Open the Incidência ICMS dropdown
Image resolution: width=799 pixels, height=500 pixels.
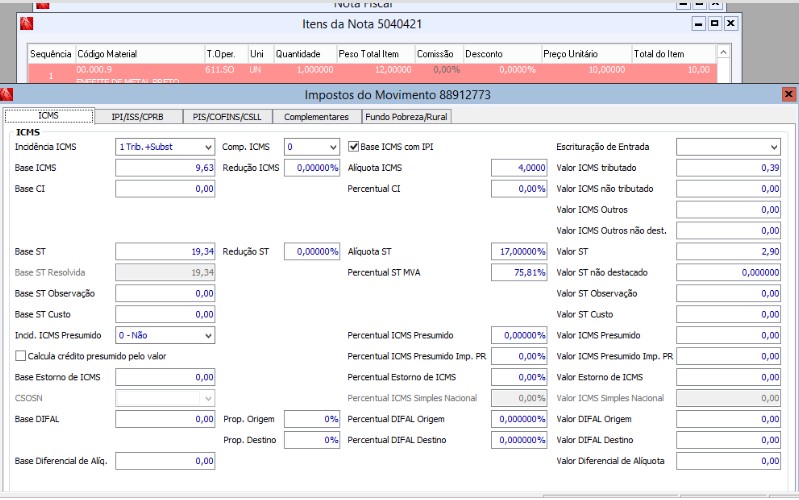point(165,147)
